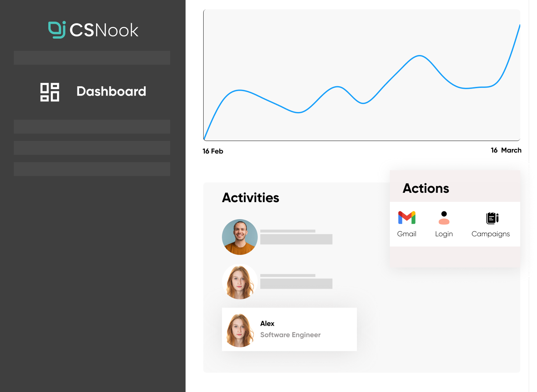Open the Dashboard menu item label
Screen dimensions: 537x392
(111, 91)
